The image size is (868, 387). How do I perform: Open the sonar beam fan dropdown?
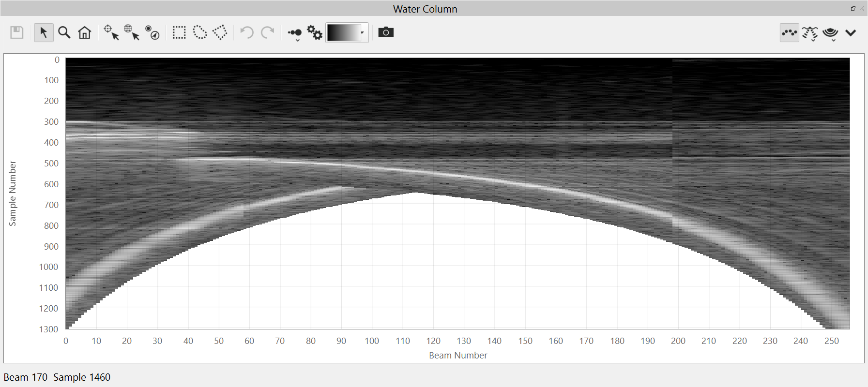pyautogui.click(x=810, y=33)
